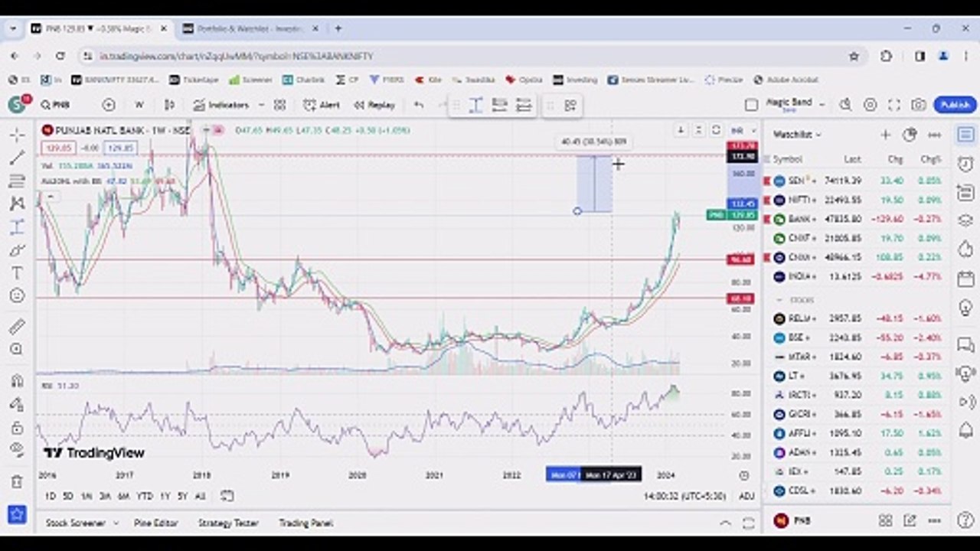Open the hotlists flame sidebar icon
This screenshot has width=980, height=551.
pos(965,249)
